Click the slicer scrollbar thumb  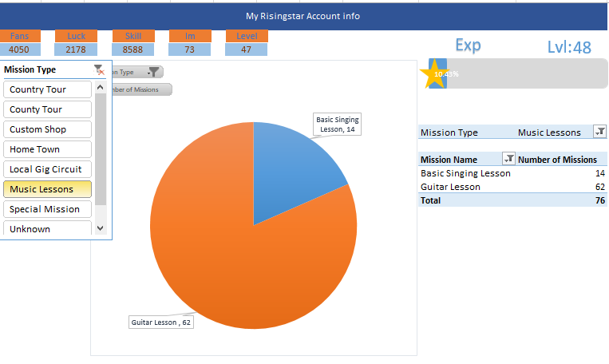click(x=101, y=148)
